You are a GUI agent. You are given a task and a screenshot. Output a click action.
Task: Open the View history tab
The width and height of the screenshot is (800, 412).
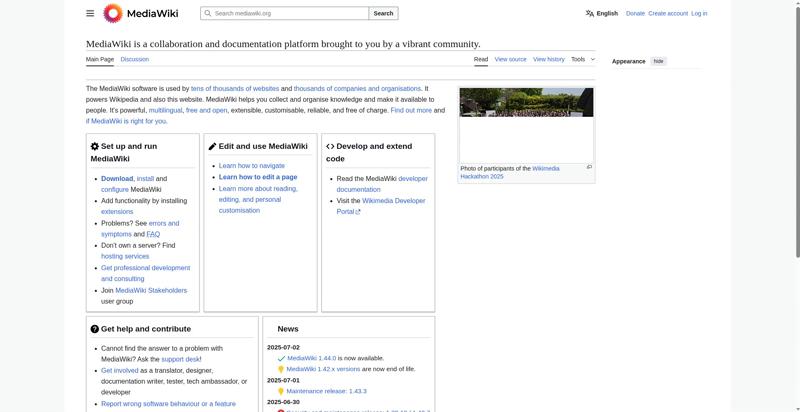pos(549,59)
